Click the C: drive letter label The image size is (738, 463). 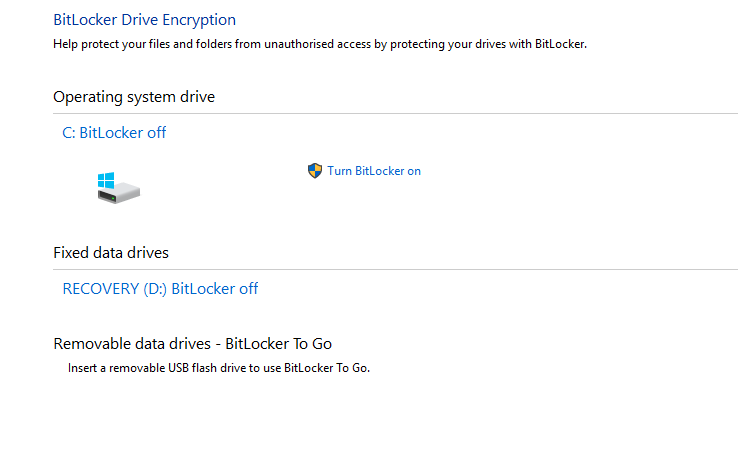click(69, 132)
